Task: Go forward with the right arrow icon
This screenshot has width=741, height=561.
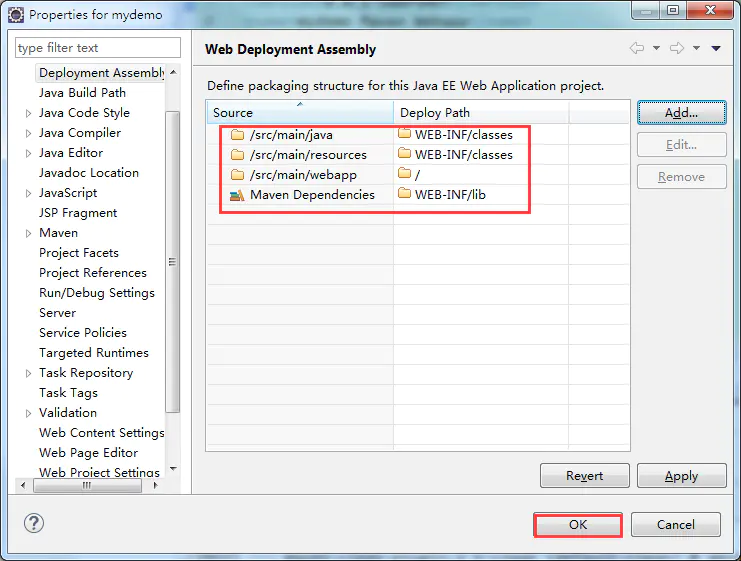Action: click(x=677, y=48)
